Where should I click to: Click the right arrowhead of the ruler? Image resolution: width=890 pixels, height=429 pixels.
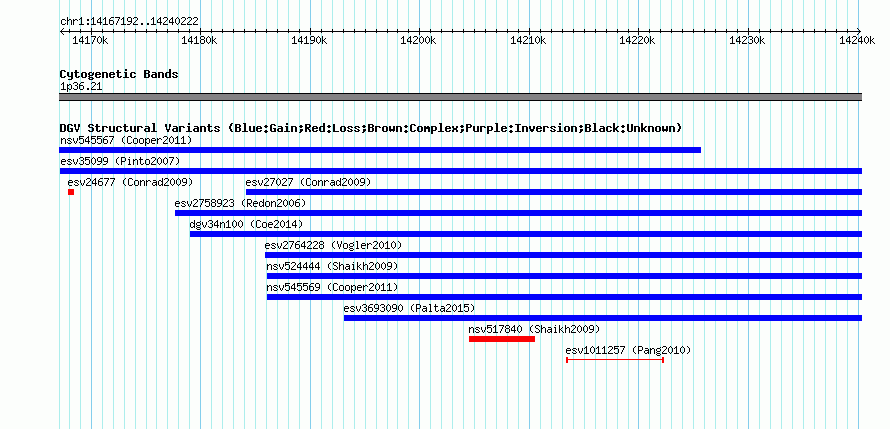(x=859, y=32)
